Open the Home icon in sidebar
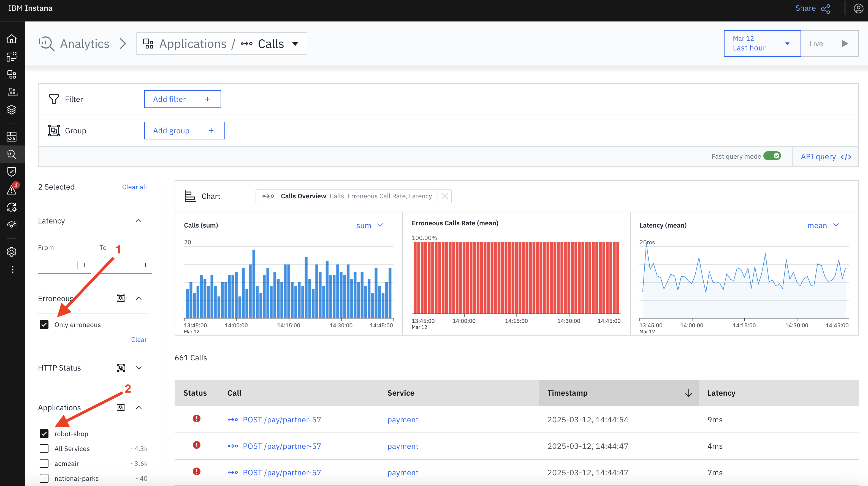This screenshot has height=486, width=868. pos(12,39)
